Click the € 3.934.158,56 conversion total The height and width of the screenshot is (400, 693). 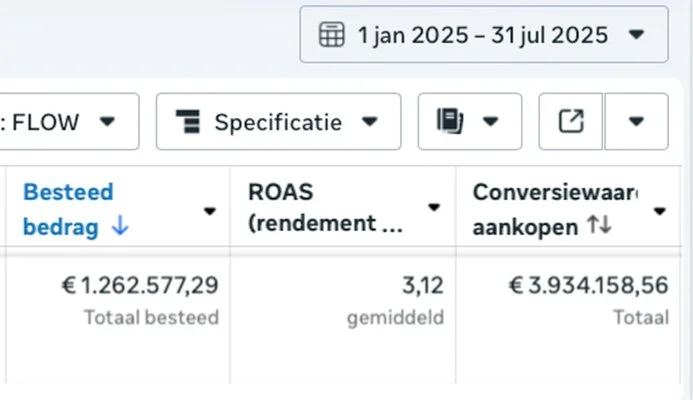tap(588, 286)
